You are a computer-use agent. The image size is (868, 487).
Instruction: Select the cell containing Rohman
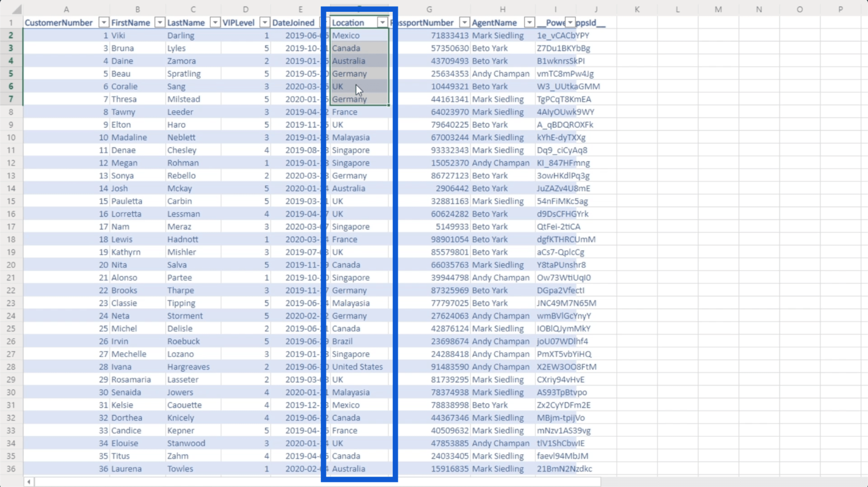[x=193, y=163]
